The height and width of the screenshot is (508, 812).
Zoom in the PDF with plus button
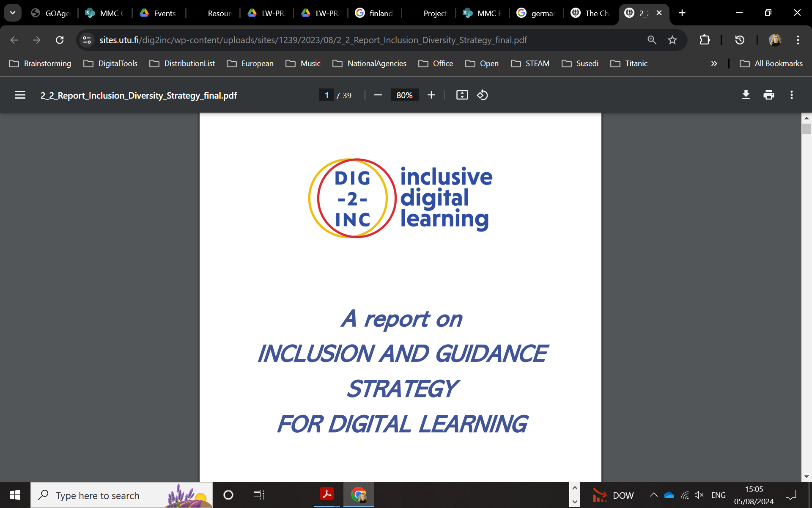(x=431, y=95)
